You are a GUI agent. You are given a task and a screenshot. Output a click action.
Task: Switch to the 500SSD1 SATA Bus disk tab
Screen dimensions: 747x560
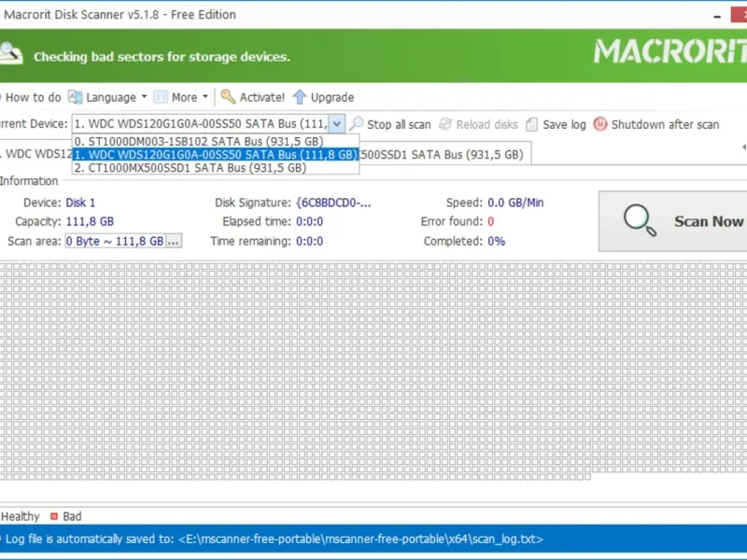(444, 154)
